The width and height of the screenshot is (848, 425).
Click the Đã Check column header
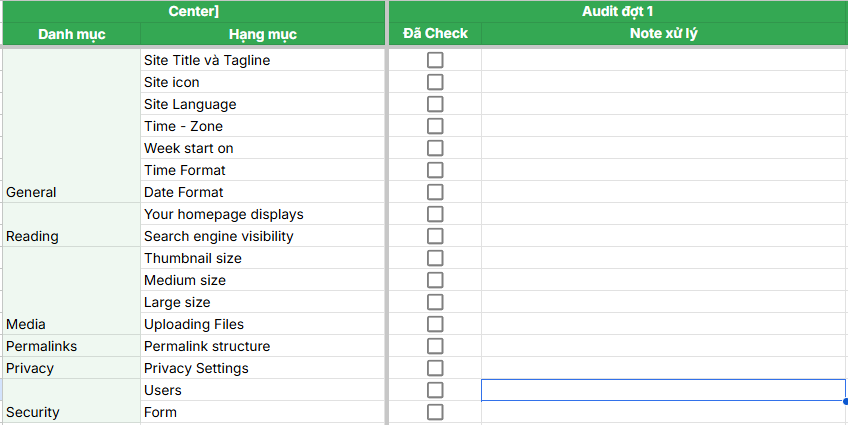tap(435, 34)
